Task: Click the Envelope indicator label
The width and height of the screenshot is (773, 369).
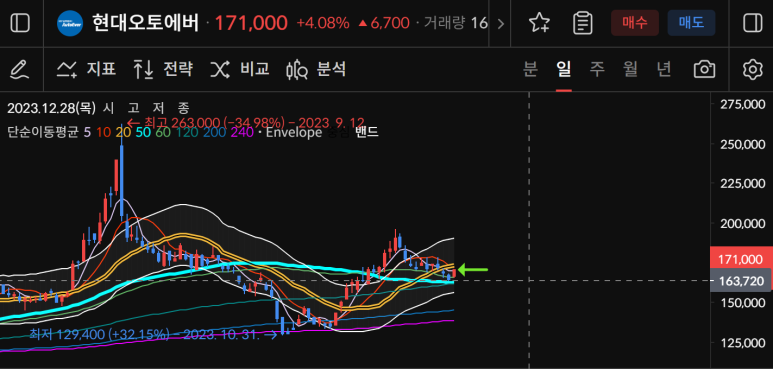Action: click(x=294, y=132)
